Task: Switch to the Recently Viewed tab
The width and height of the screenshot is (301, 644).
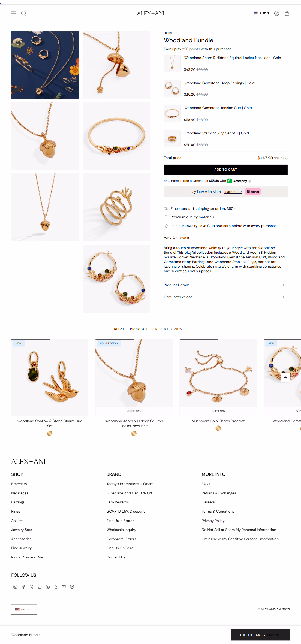Action: click(x=171, y=329)
